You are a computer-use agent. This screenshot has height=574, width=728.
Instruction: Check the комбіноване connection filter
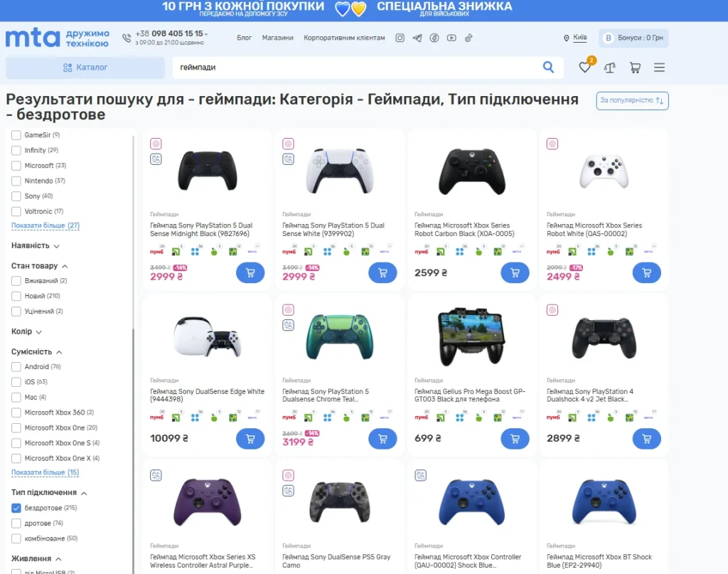(x=16, y=538)
